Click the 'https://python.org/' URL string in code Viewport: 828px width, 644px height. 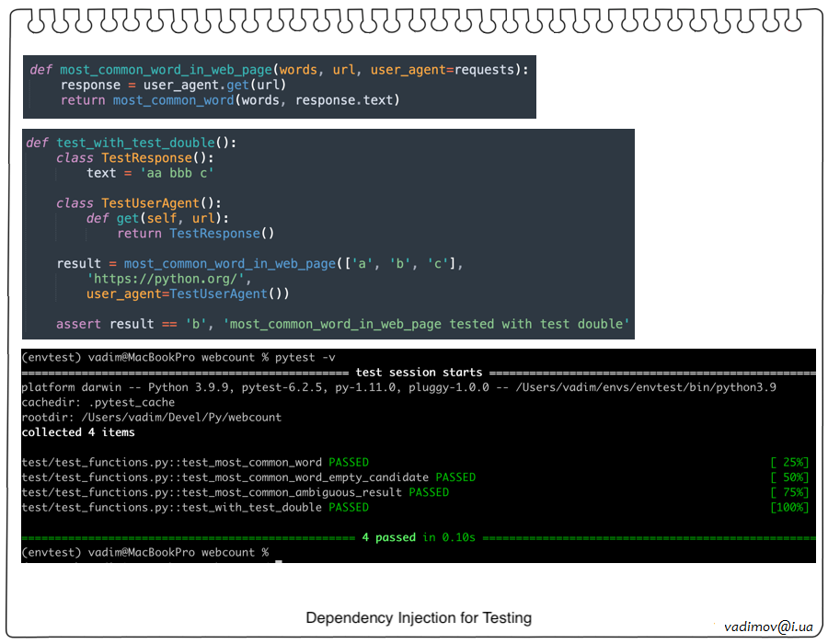pyautogui.click(x=168, y=279)
